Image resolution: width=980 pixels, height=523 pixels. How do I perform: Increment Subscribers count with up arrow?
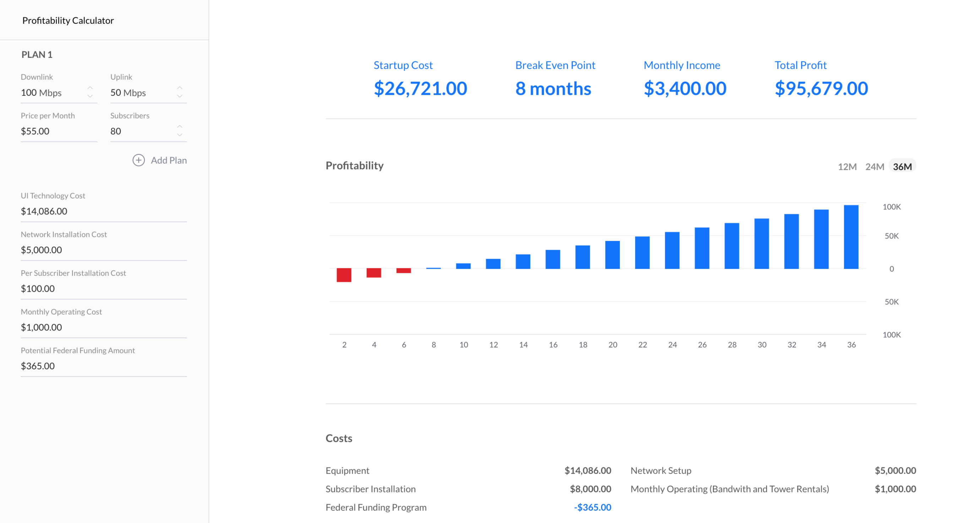tap(180, 126)
